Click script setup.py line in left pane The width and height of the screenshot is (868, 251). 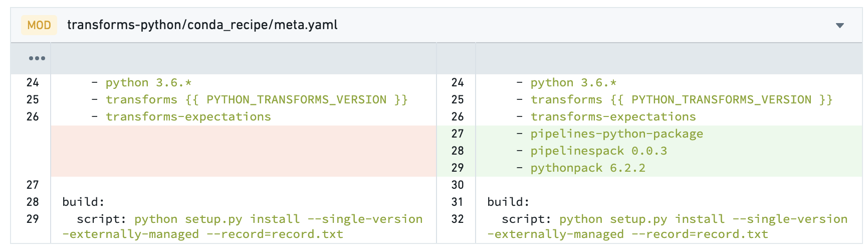[243, 226]
